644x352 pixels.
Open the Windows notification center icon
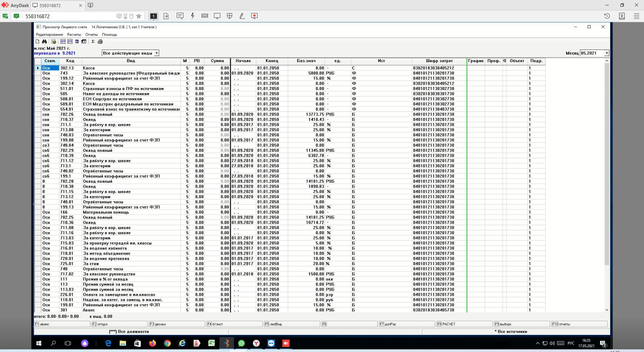[603, 343]
